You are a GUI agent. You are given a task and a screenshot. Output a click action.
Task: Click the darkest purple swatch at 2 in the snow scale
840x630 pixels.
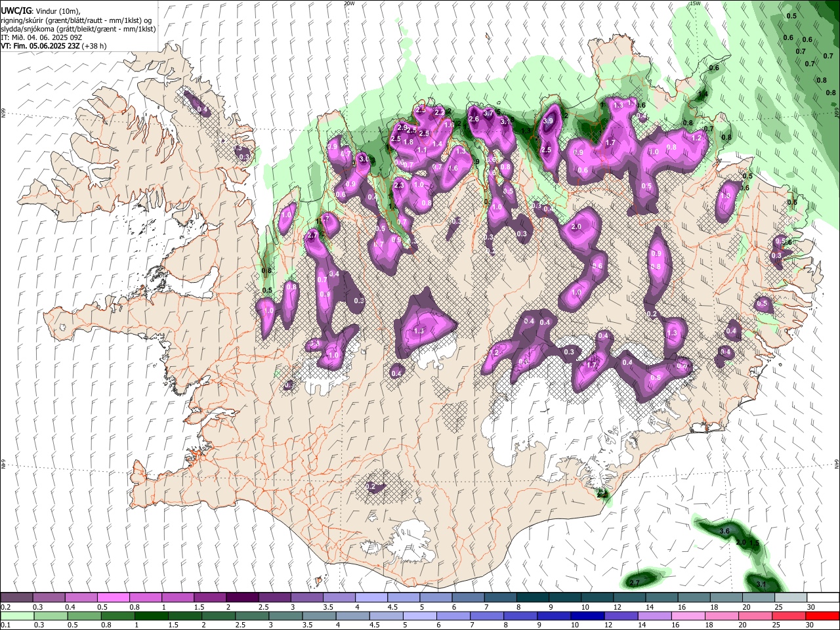[x=241, y=598]
